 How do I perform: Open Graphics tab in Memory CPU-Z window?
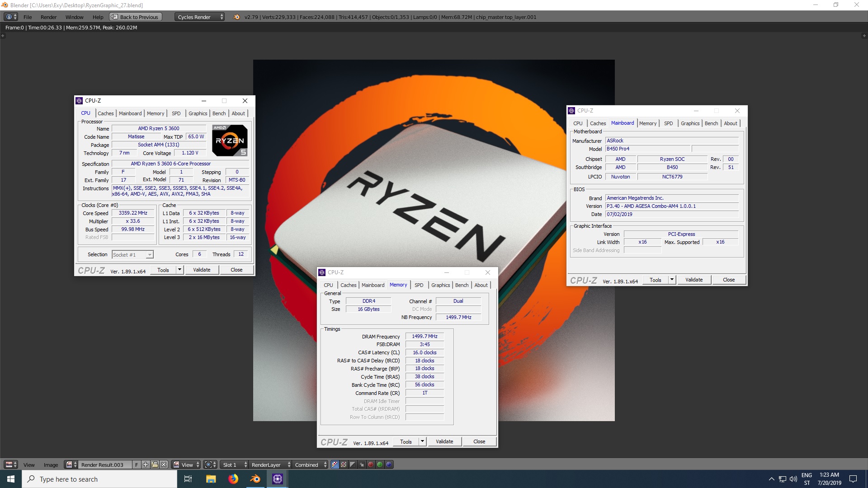(440, 285)
